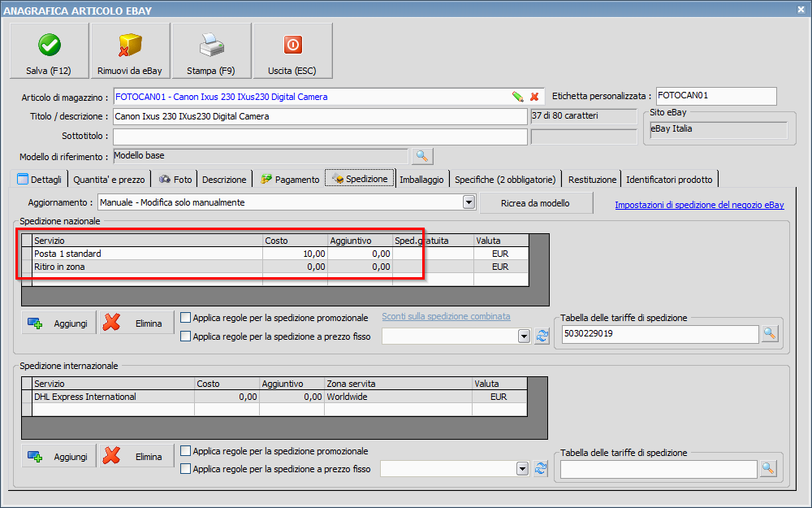Open Sconti sulla spedizione combinata link
Image resolution: width=812 pixels, height=508 pixels.
coord(446,316)
